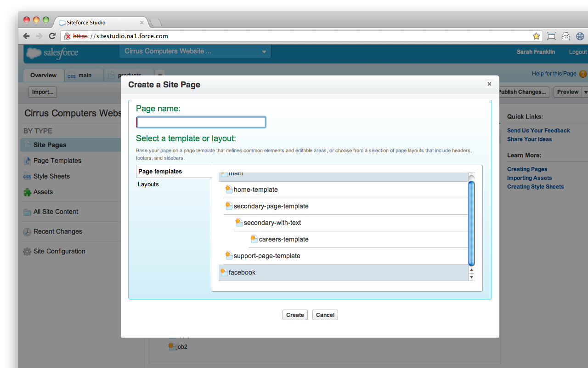Click the globe icon in browser toolbar
The image size is (588, 368).
[x=580, y=36]
